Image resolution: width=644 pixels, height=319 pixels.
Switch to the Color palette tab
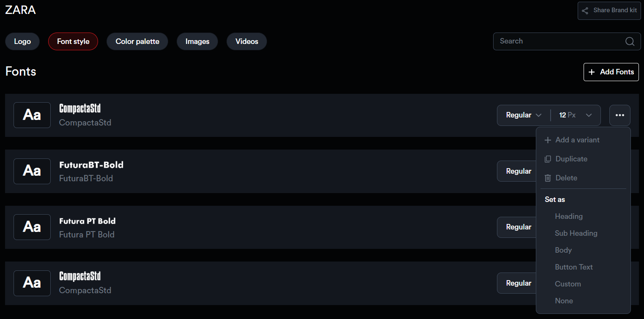pyautogui.click(x=137, y=41)
